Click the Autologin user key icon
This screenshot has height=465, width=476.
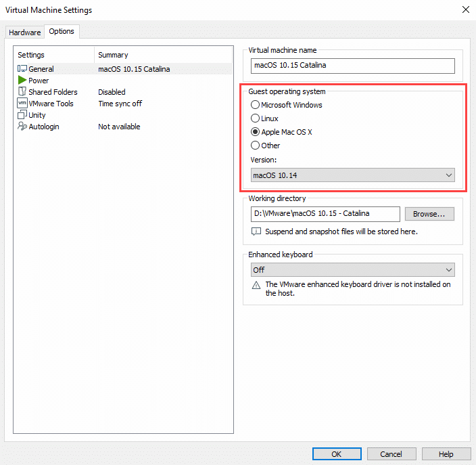(x=22, y=127)
